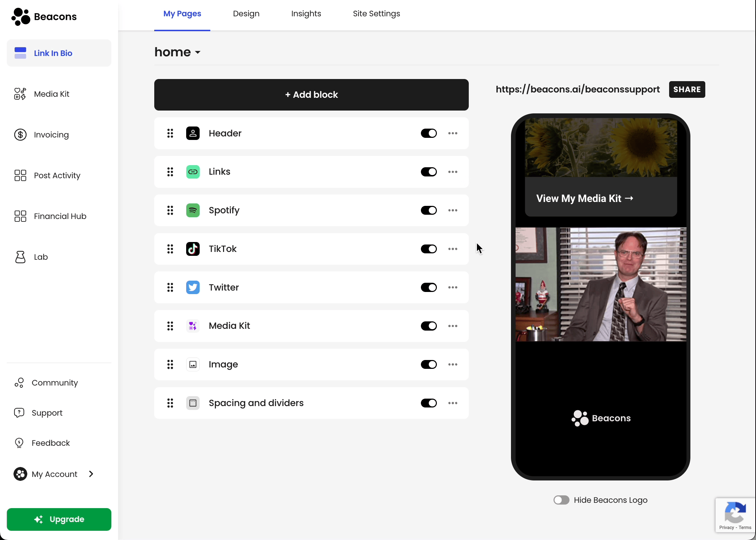This screenshot has height=540, width=756.
Task: Click the Image block icon
Action: coord(193,365)
